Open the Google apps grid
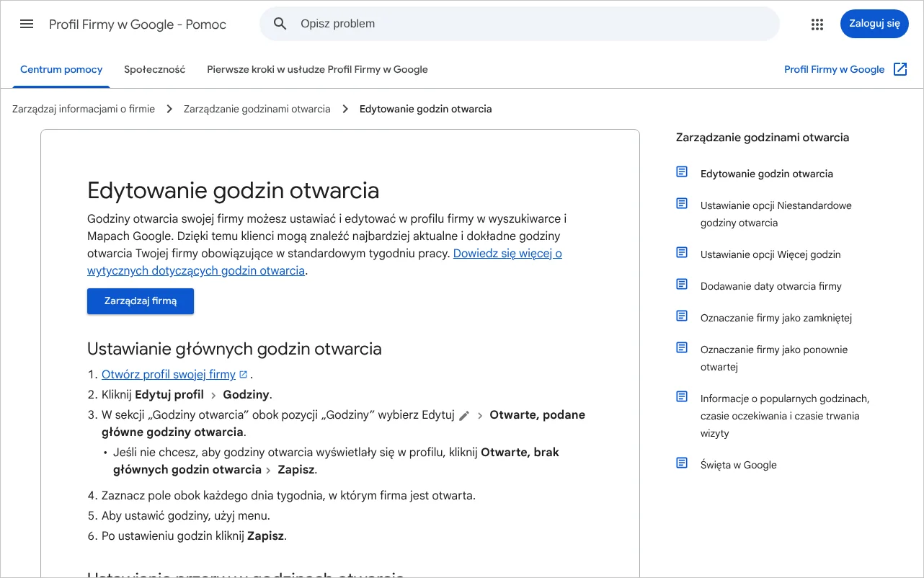This screenshot has height=578, width=924. [x=817, y=25]
